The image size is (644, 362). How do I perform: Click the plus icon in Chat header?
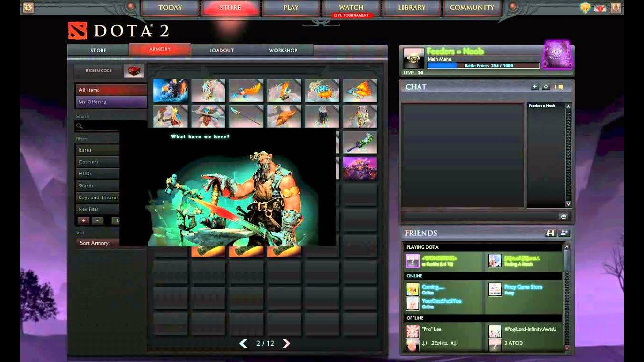(535, 87)
